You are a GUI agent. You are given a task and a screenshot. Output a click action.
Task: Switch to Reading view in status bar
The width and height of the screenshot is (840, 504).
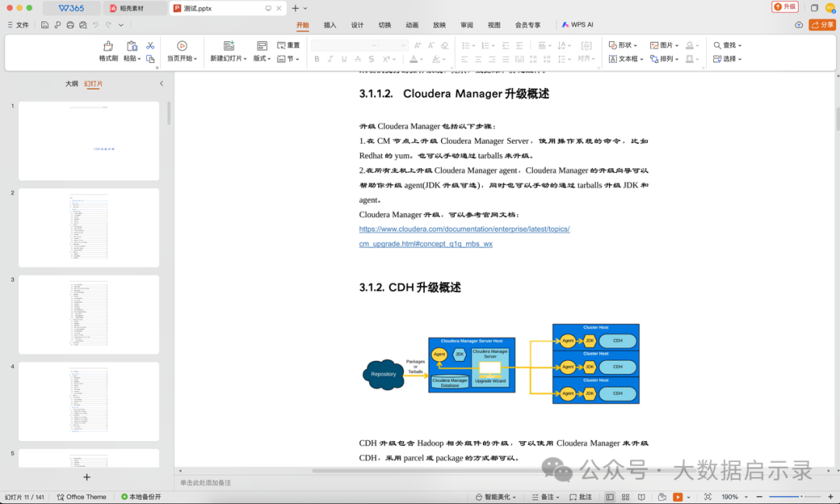[x=641, y=497]
